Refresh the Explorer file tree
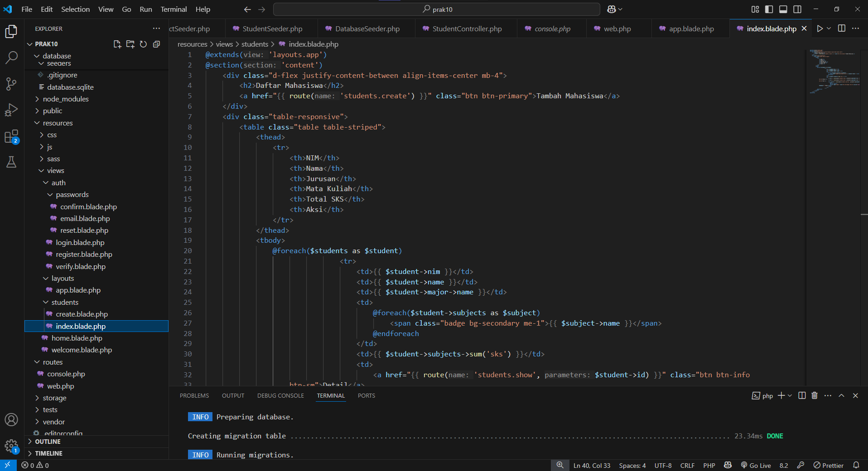Image resolution: width=868 pixels, height=471 pixels. 143,44
